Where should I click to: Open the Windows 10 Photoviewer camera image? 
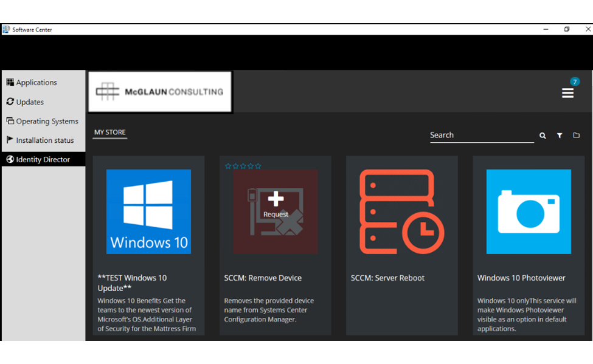529,211
